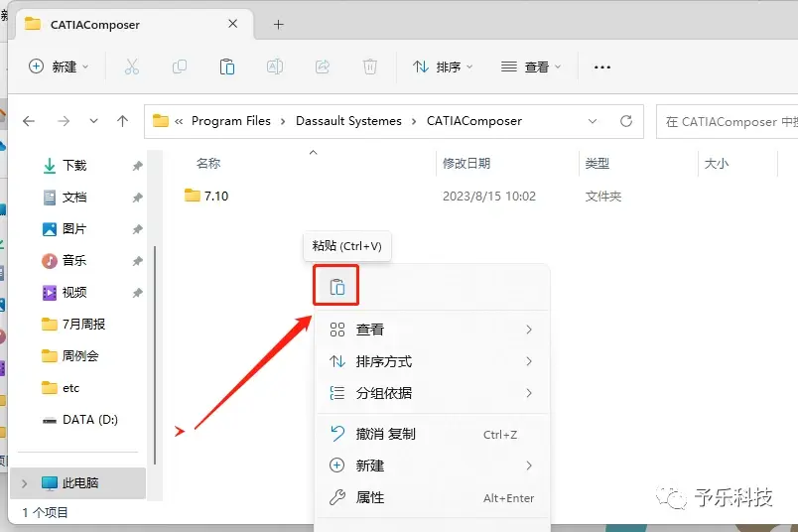
Task: Click the Delete trash icon in toolbar
Action: click(x=370, y=66)
